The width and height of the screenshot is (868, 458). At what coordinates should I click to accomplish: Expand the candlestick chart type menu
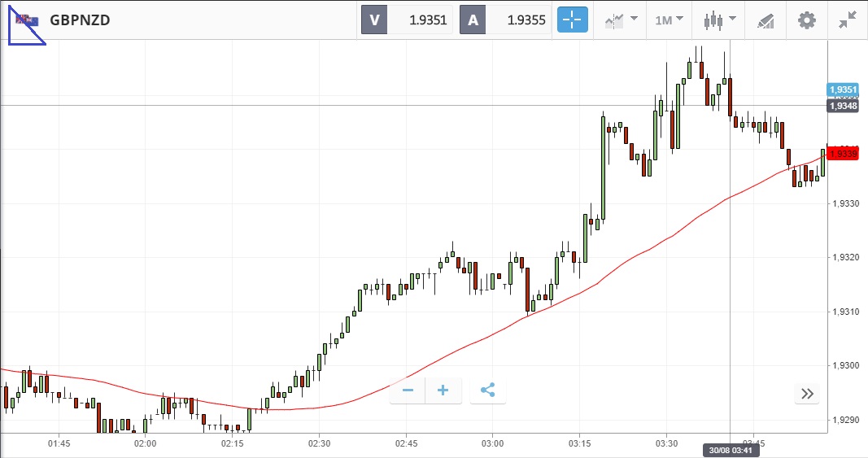[720, 20]
